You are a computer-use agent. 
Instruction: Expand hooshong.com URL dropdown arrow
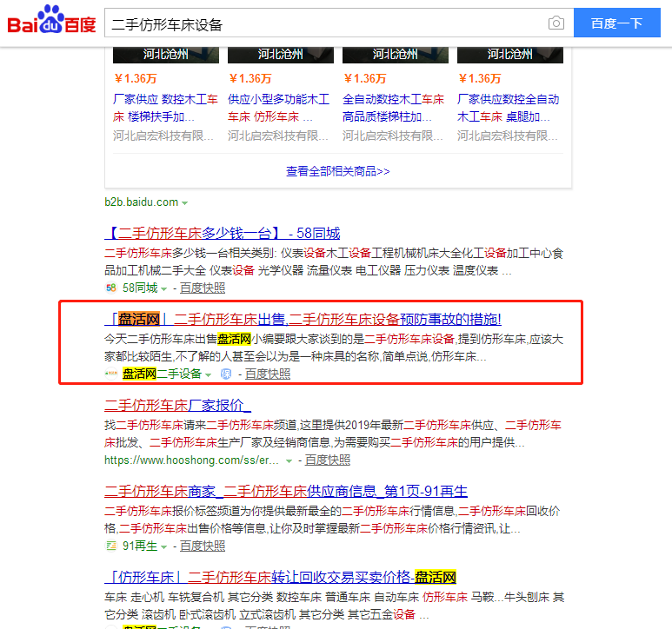(x=289, y=461)
